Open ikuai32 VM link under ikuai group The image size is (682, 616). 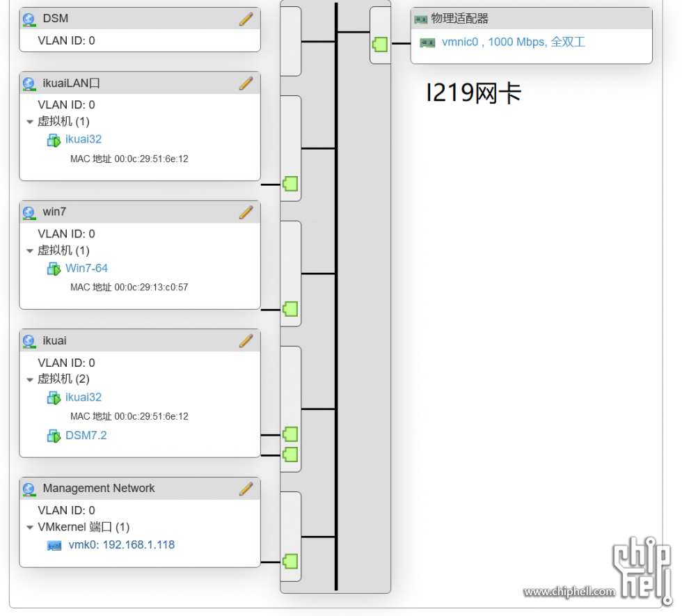coord(84,397)
